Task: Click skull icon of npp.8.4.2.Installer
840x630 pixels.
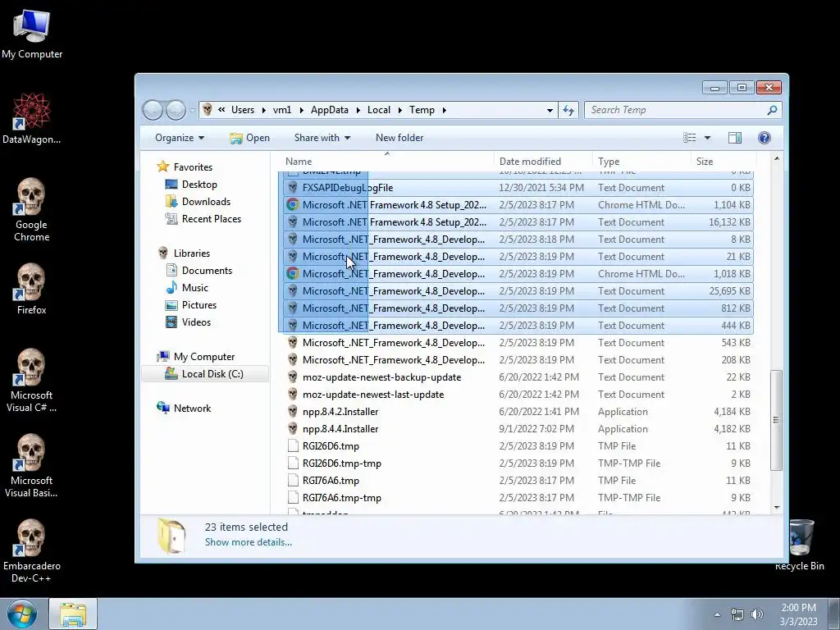Action: 293,412
